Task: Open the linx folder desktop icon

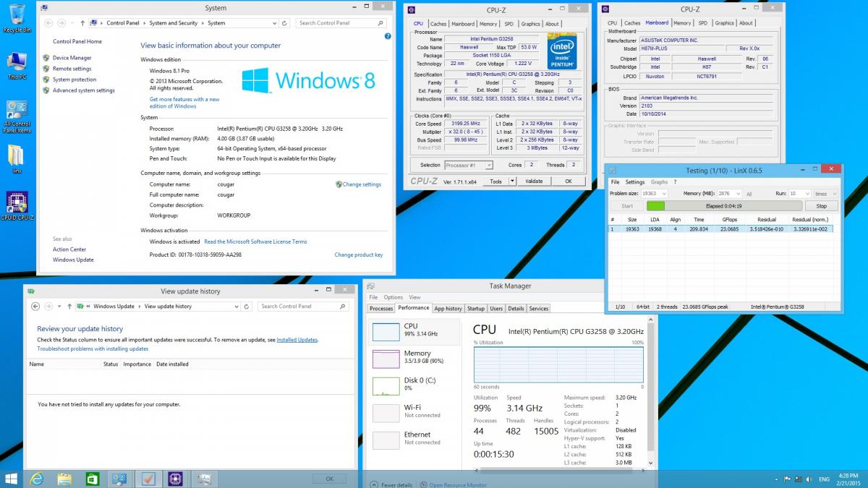Action: (x=17, y=159)
